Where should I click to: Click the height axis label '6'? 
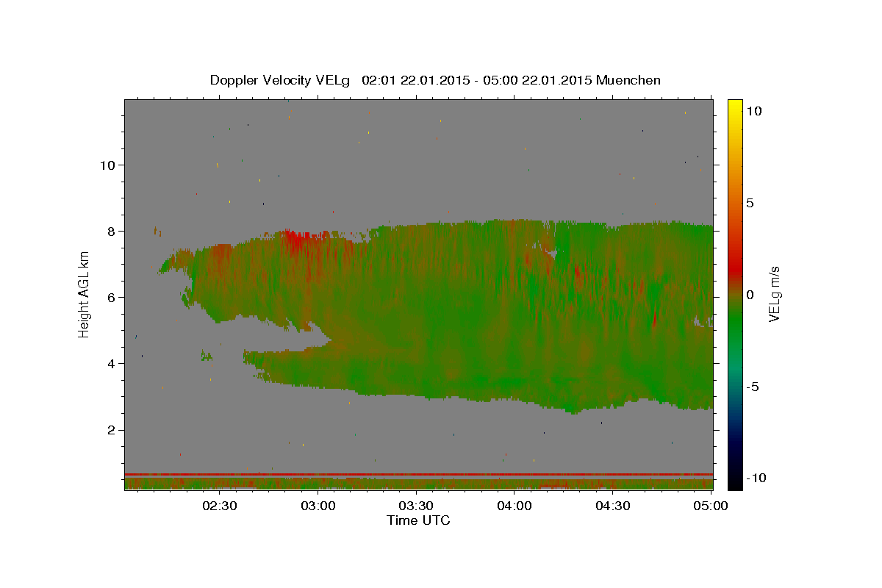(110, 297)
